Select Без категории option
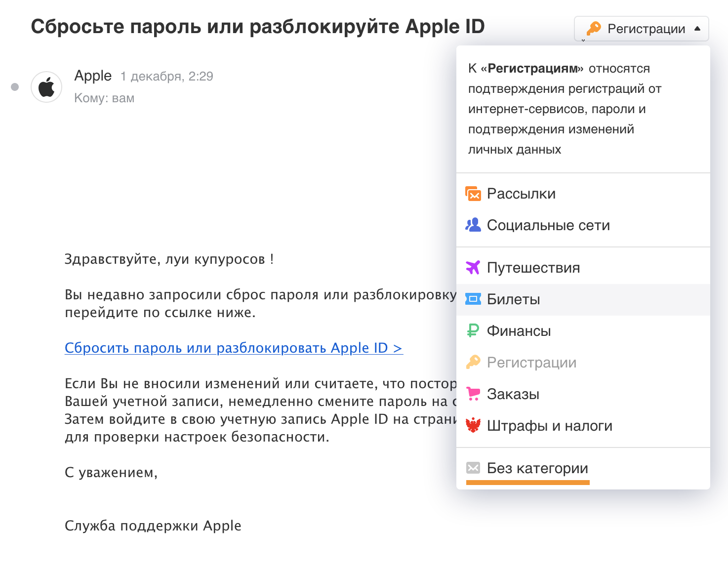Screen dimensions: 728x568 pos(583,468)
